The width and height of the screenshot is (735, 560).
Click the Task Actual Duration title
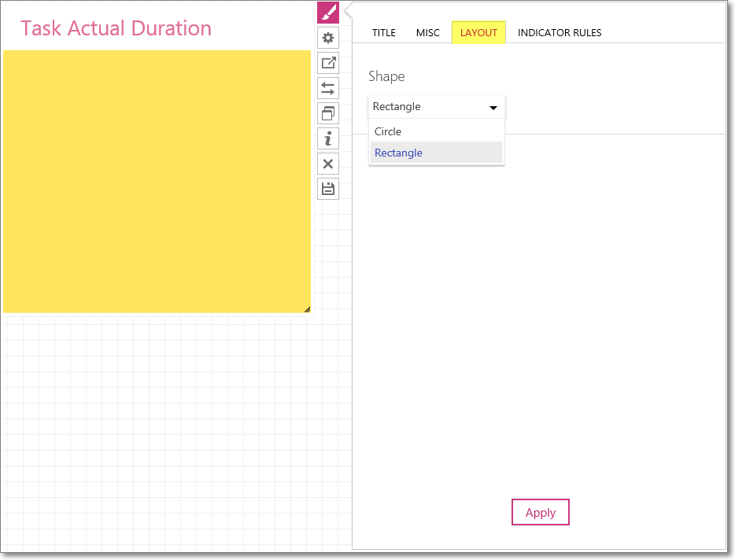(x=116, y=28)
